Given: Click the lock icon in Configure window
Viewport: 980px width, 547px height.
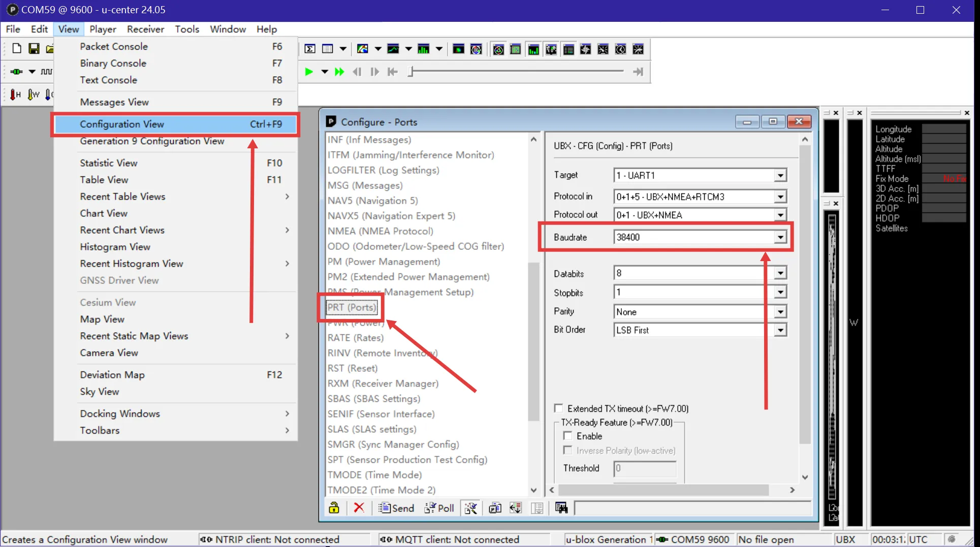Looking at the screenshot, I should coord(334,508).
